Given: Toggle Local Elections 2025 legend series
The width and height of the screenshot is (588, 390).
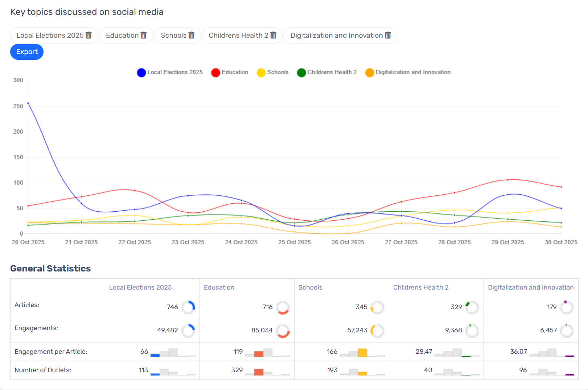Looking at the screenshot, I should tap(170, 72).
